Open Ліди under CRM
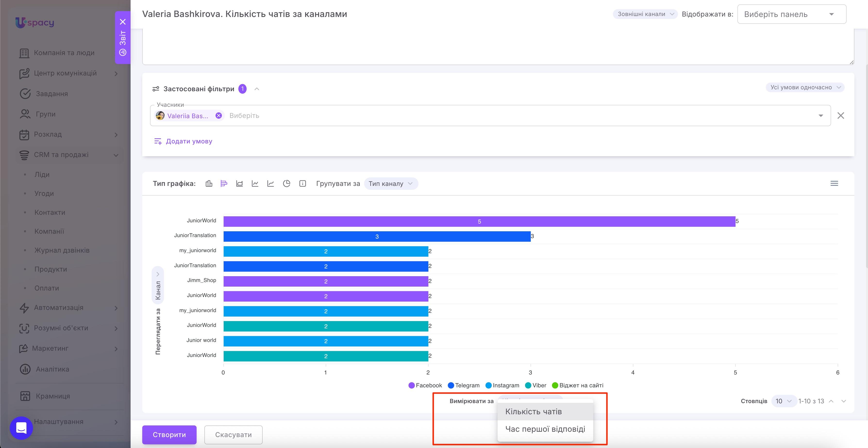Viewport: 868px width, 448px height. [x=42, y=174]
